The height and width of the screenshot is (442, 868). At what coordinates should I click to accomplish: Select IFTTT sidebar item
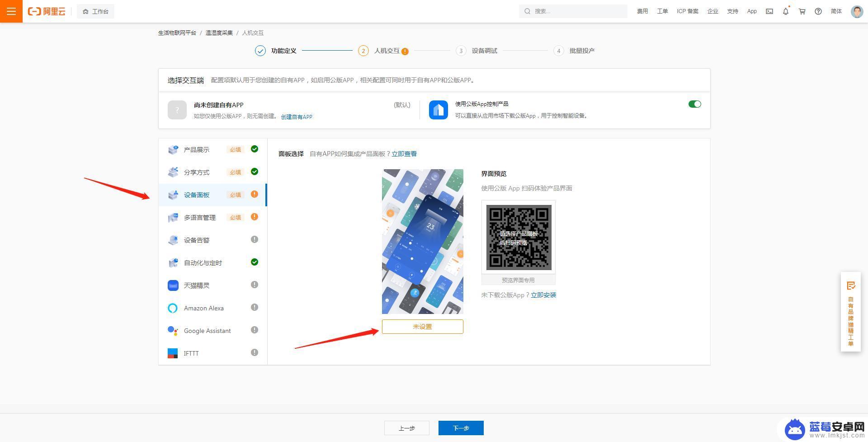click(212, 353)
